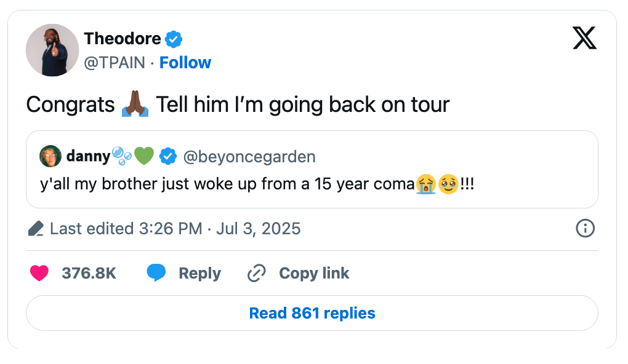Click the Follow link next to @TPAIN
This screenshot has width=628, height=364.
pyautogui.click(x=185, y=62)
